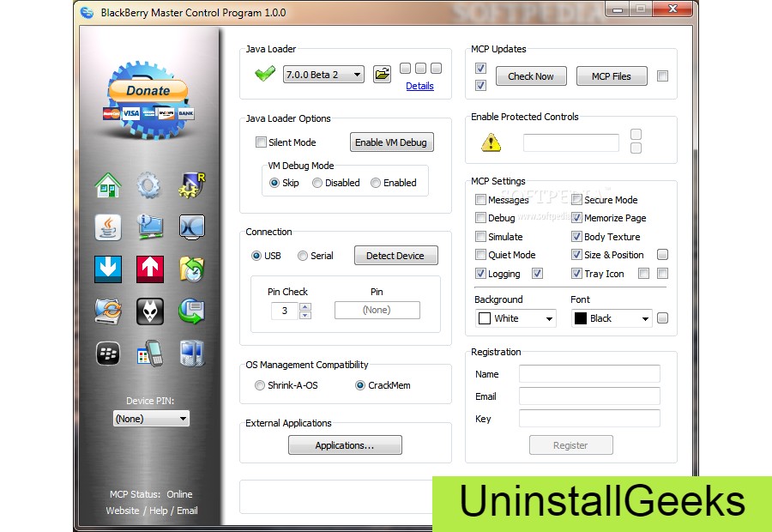Viewport: 772px width, 532px height.
Task: Click the blue download arrow icon
Action: (x=108, y=269)
